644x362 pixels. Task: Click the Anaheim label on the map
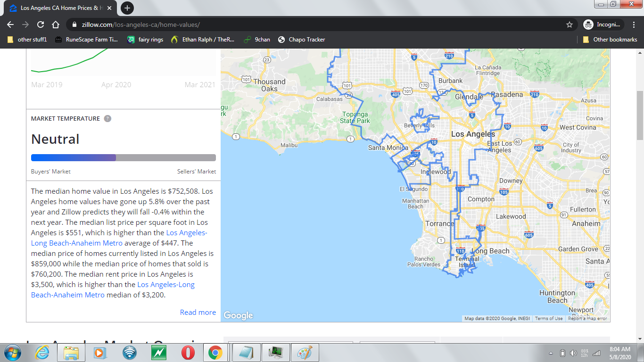(586, 223)
